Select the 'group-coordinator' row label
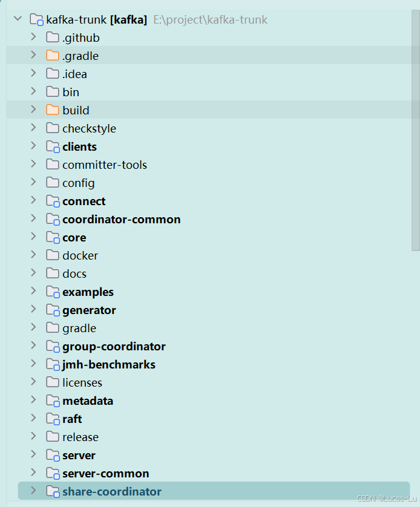This screenshot has height=507, width=420. tap(114, 347)
